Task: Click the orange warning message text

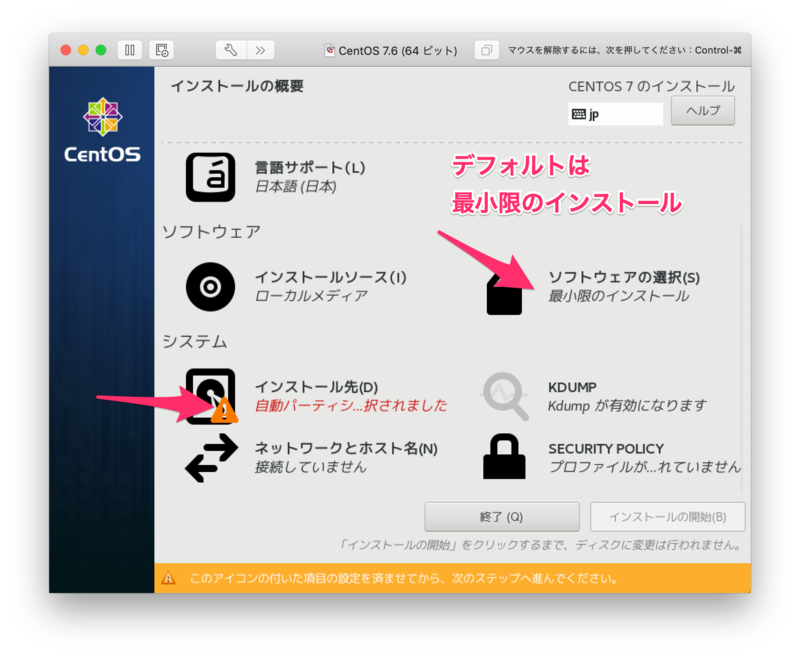Action: 404,578
